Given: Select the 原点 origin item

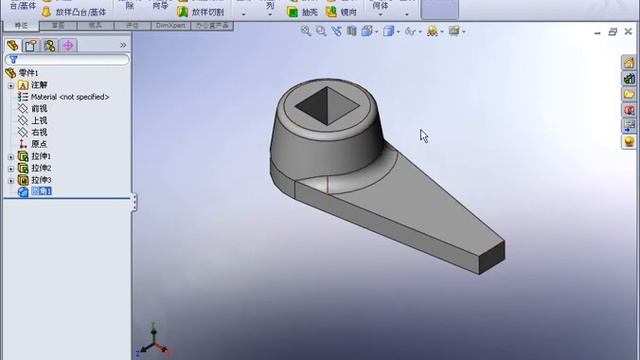Looking at the screenshot, I should 33,144.
